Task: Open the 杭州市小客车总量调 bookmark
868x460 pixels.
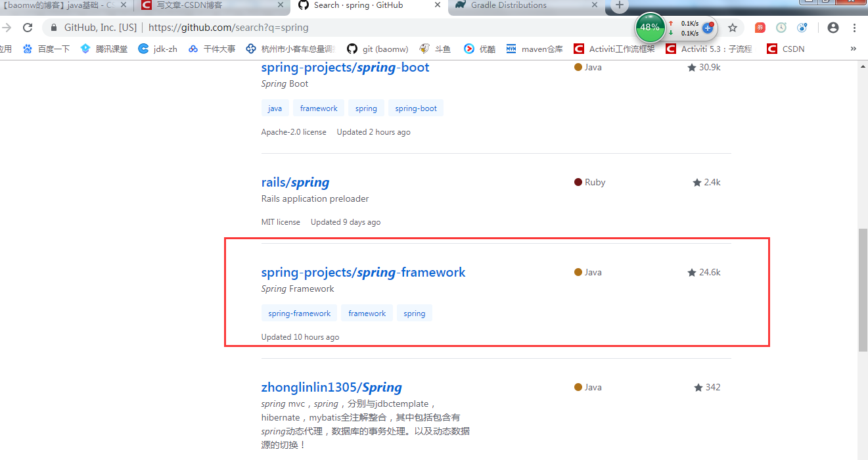Action: [x=290, y=49]
